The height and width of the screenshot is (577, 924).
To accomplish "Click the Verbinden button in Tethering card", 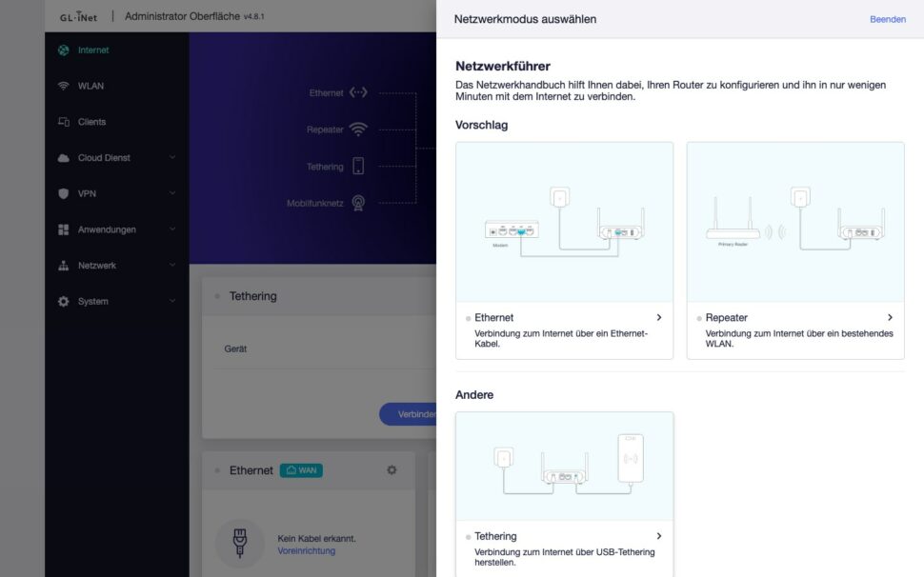I will pyautogui.click(x=408, y=414).
